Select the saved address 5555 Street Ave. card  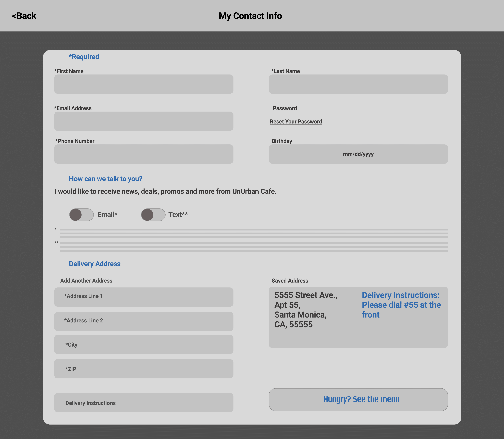point(358,317)
